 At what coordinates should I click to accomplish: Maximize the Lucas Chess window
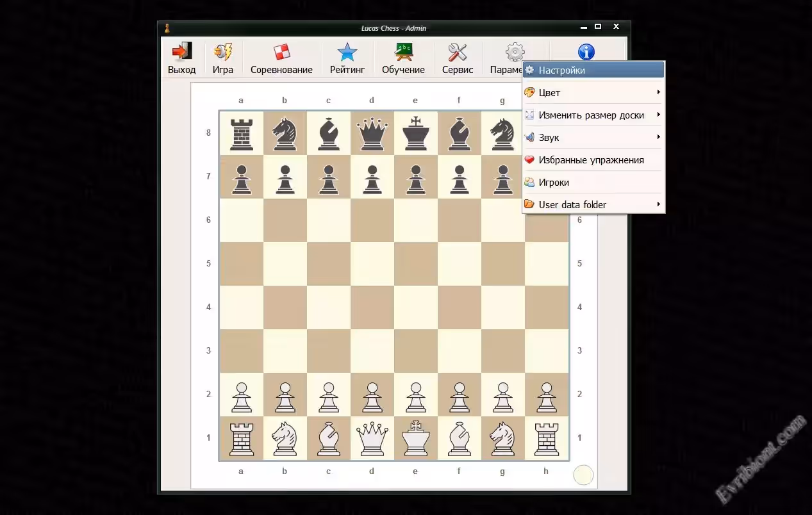tap(598, 27)
